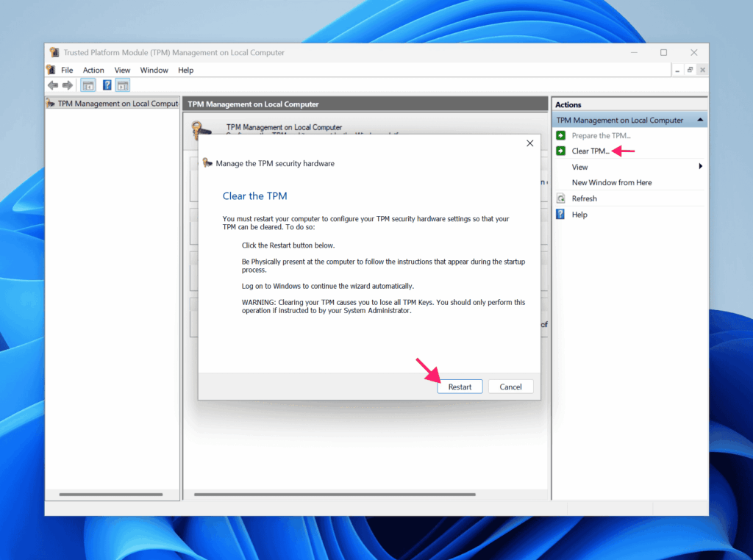
Task: Click the green Prepare the TPM icon
Action: tap(560, 136)
